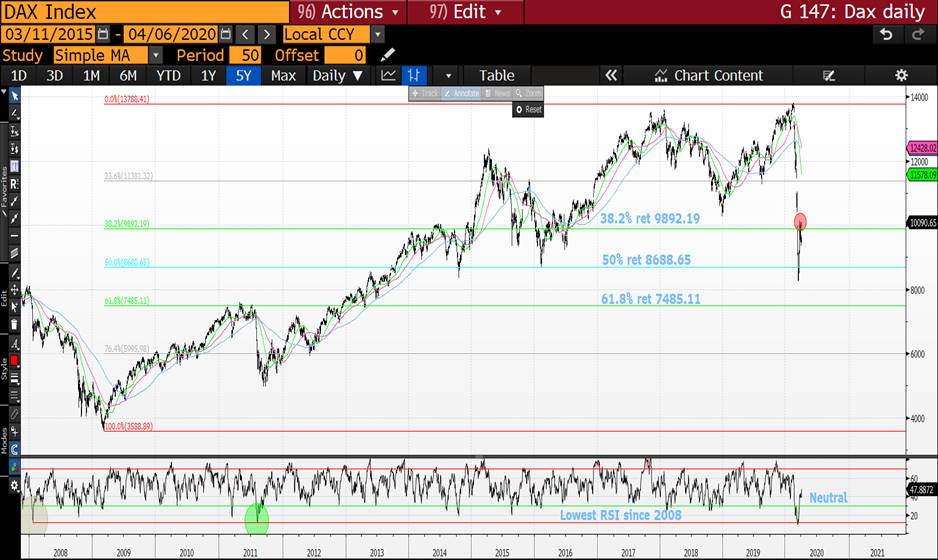Select the trend line drawing tool

[14, 113]
